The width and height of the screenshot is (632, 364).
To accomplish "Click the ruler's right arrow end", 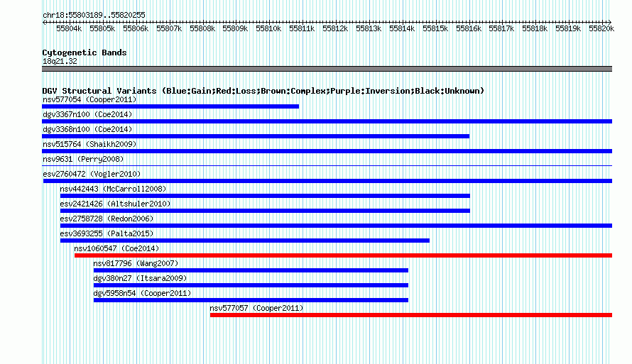I will coord(610,22).
